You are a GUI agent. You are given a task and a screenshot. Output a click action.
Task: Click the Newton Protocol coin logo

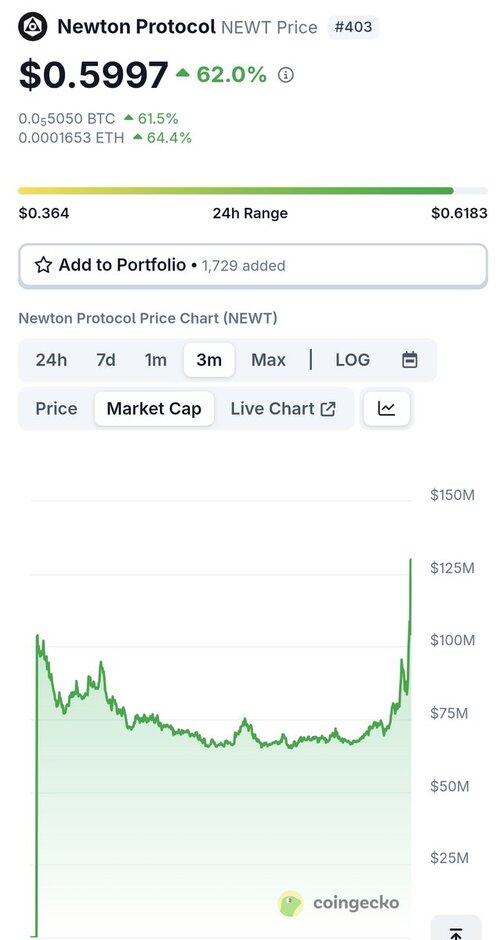pyautogui.click(x=32, y=26)
